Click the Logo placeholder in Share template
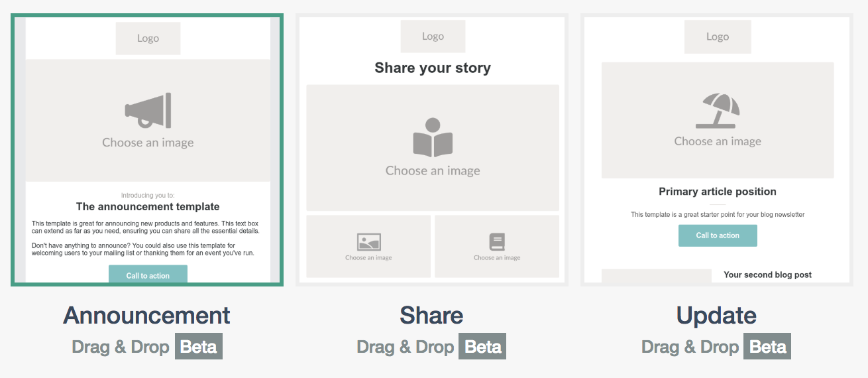 click(x=433, y=36)
